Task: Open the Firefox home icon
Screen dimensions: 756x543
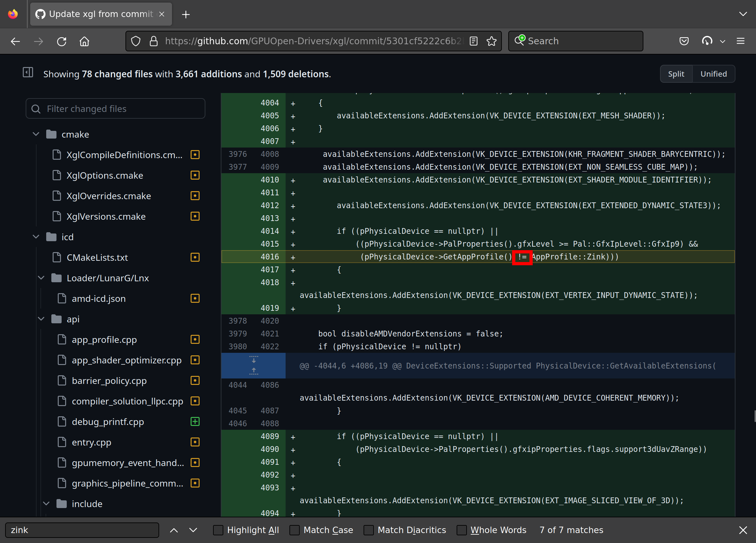Action: pyautogui.click(x=84, y=41)
